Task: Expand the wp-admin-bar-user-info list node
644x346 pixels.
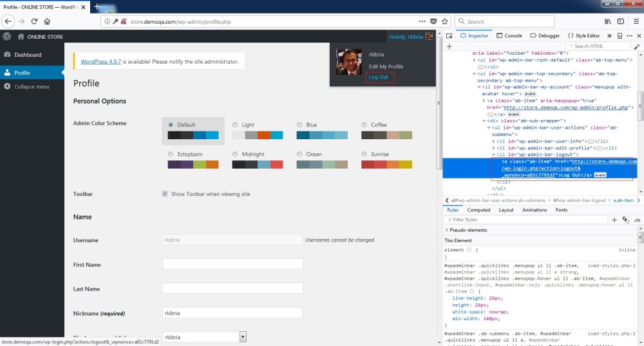Action: click(494, 141)
